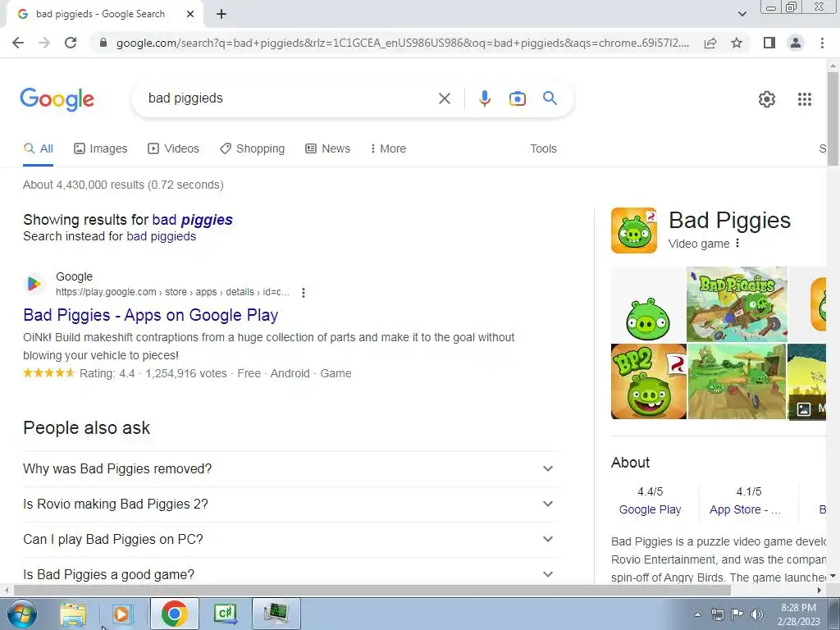Open the BP2 pig icon thumbnail
This screenshot has height=630, width=840.
point(648,381)
